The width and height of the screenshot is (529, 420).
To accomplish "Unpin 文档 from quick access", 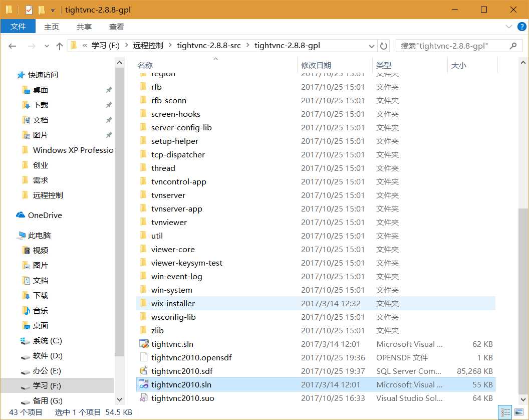I will (x=109, y=120).
